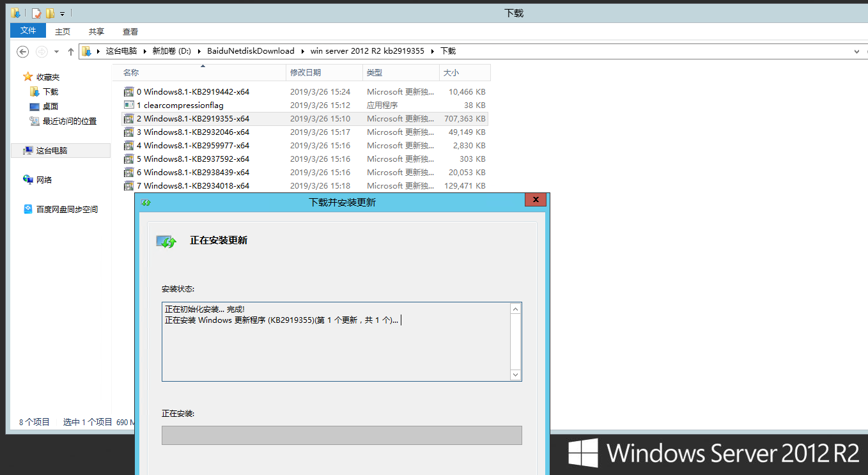Open the 共享 ribbon tab
The width and height of the screenshot is (868, 475).
tap(97, 31)
